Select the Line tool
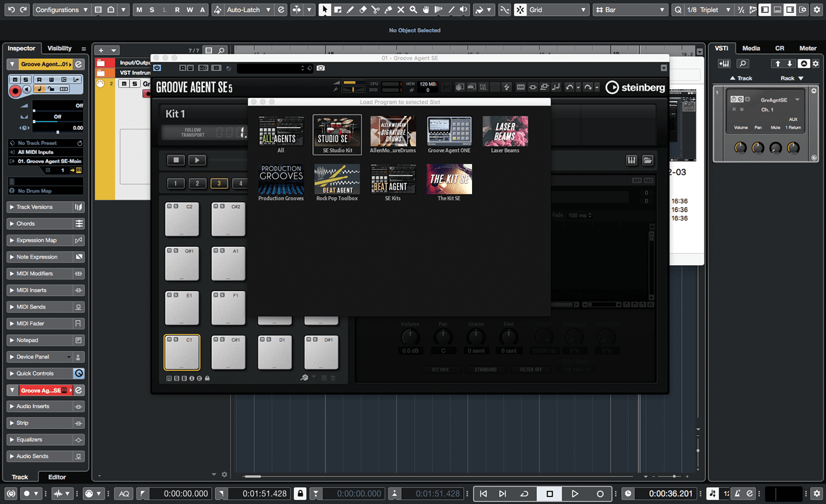Image resolution: width=826 pixels, height=504 pixels. (451, 10)
